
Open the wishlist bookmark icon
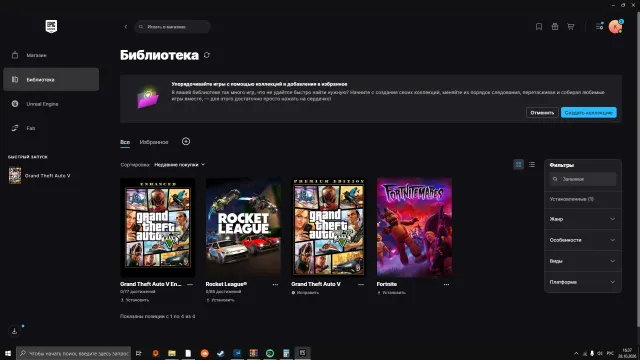tap(539, 27)
